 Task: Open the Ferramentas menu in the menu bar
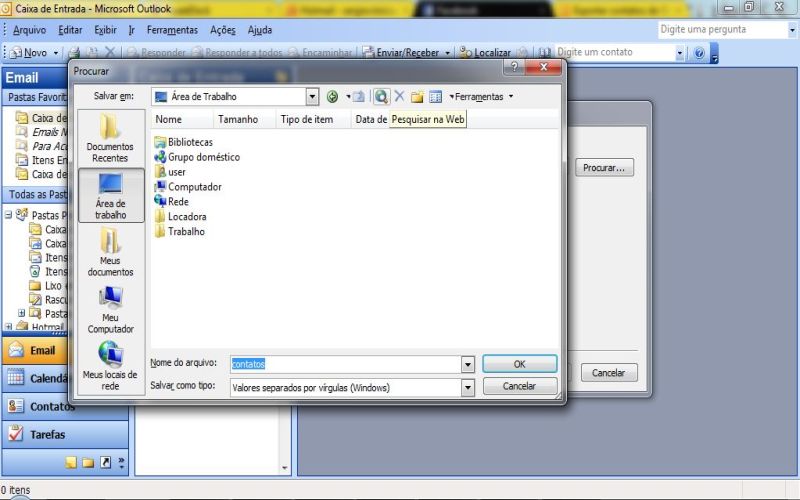[x=172, y=30]
